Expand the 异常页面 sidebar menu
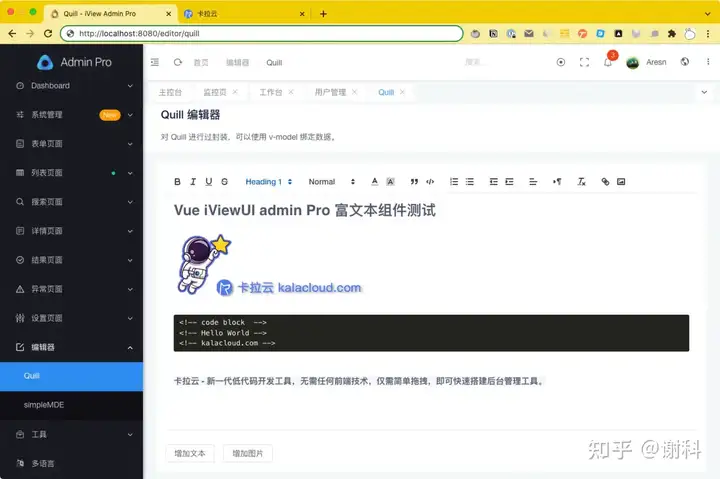Screen dimensions: 720x479 tap(71, 289)
